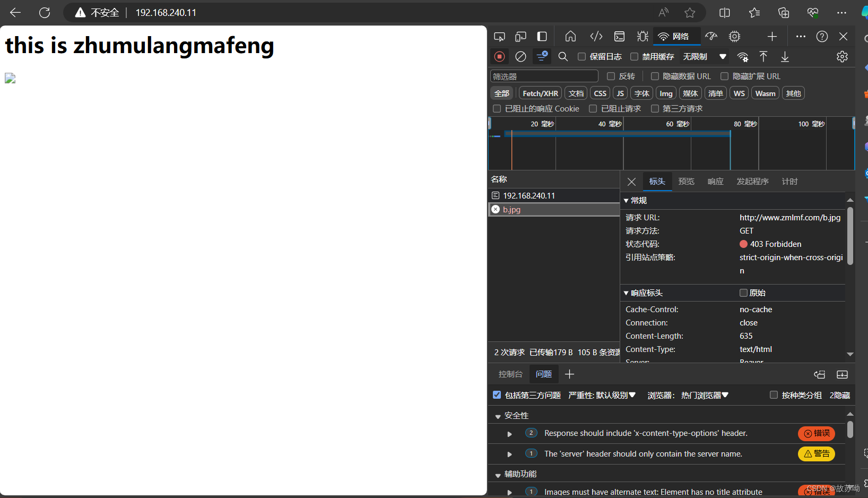This screenshot has width=868, height=498.
Task: Open the favorites list icon
Action: click(x=754, y=12)
